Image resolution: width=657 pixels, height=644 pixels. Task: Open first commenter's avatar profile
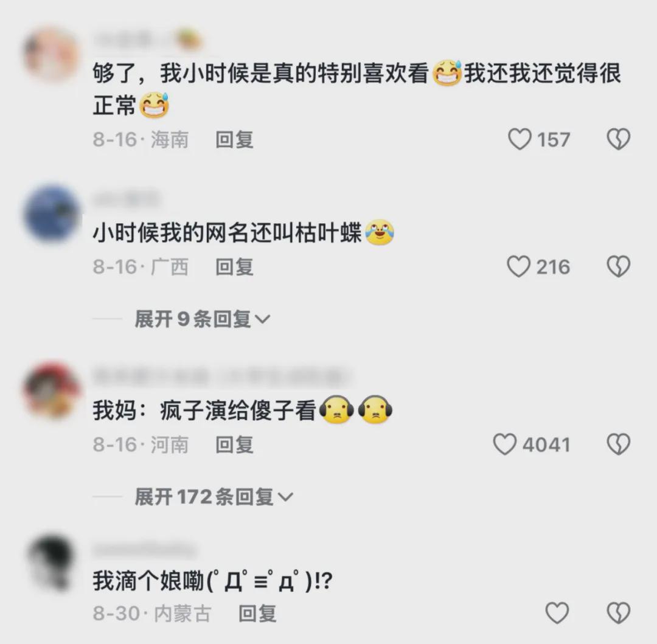(x=52, y=54)
